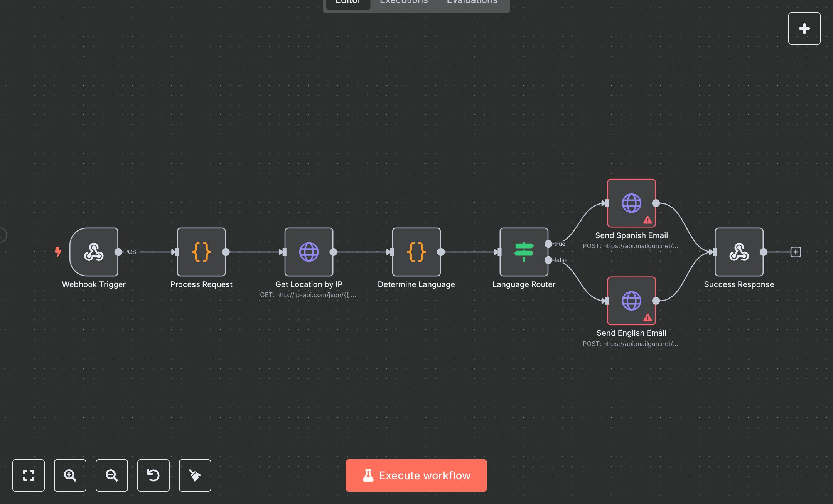Image resolution: width=833 pixels, height=504 pixels.
Task: Tidy up the workflow nodes
Action: pos(195,475)
